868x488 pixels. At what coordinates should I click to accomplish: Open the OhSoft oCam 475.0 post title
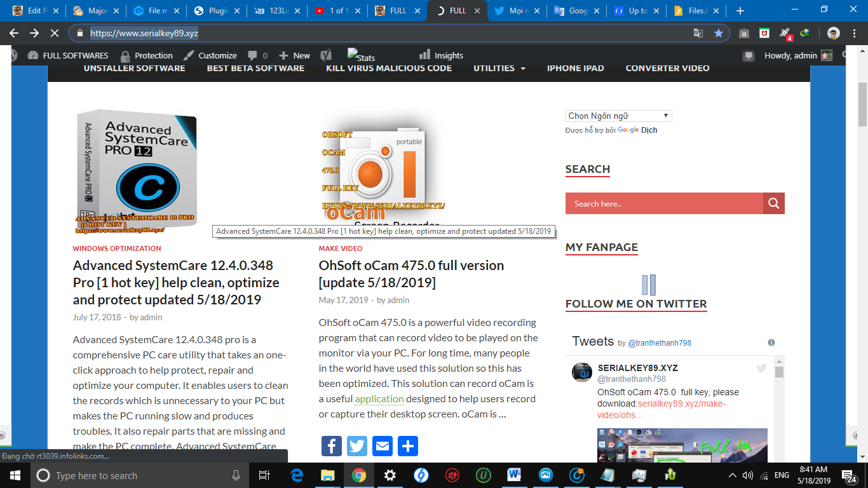[411, 274]
